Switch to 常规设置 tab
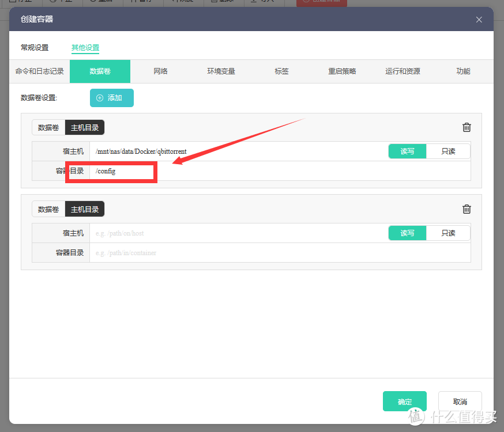The image size is (504, 432). point(35,47)
